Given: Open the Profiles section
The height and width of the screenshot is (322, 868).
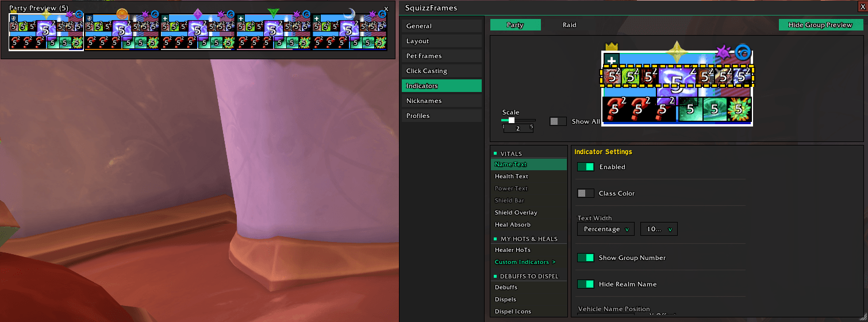Looking at the screenshot, I should pos(441,116).
